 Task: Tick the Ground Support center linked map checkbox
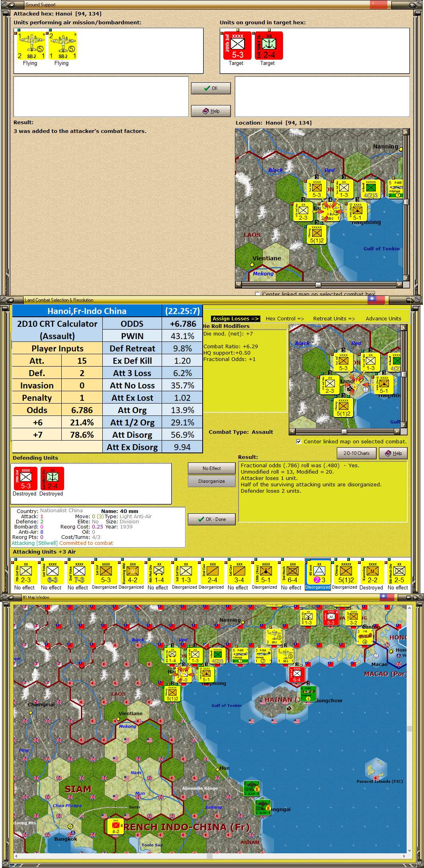tap(258, 294)
